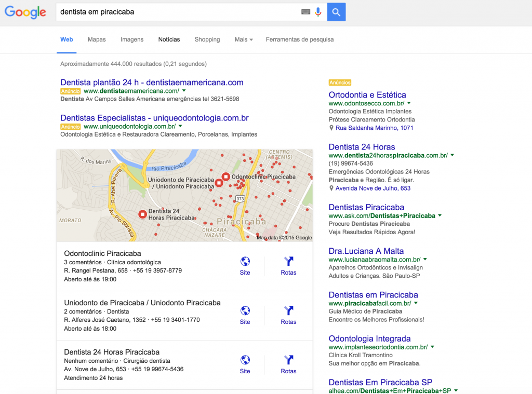Click the Dentista 24 Horas map pin
This screenshot has width=532, height=394.
click(142, 214)
